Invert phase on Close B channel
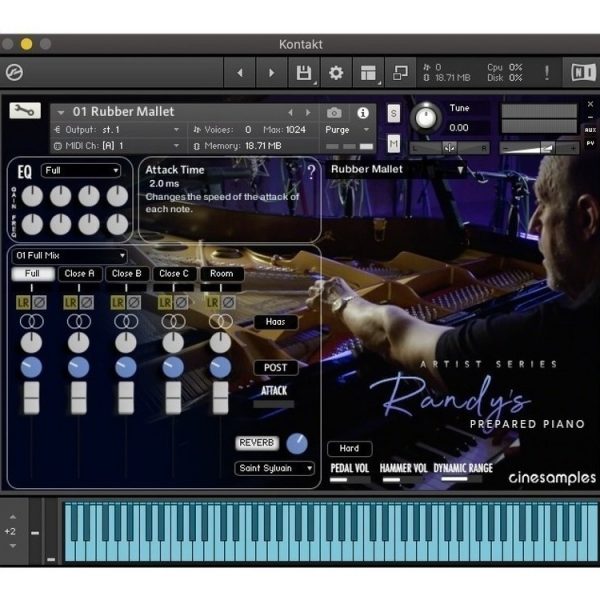This screenshot has width=600, height=600. [134, 303]
